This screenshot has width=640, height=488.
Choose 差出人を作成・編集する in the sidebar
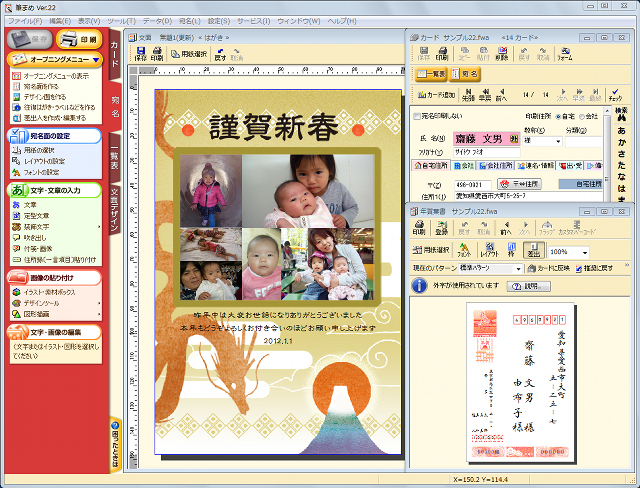pyautogui.click(x=49, y=118)
